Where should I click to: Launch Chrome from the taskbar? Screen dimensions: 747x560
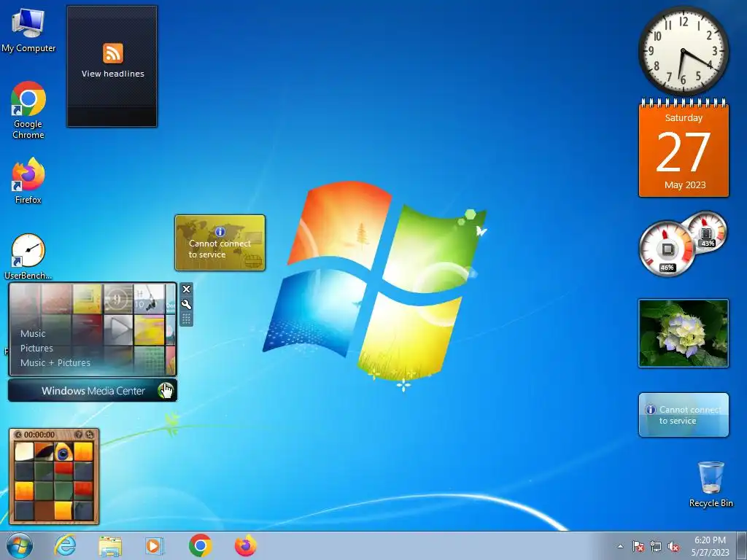200,545
